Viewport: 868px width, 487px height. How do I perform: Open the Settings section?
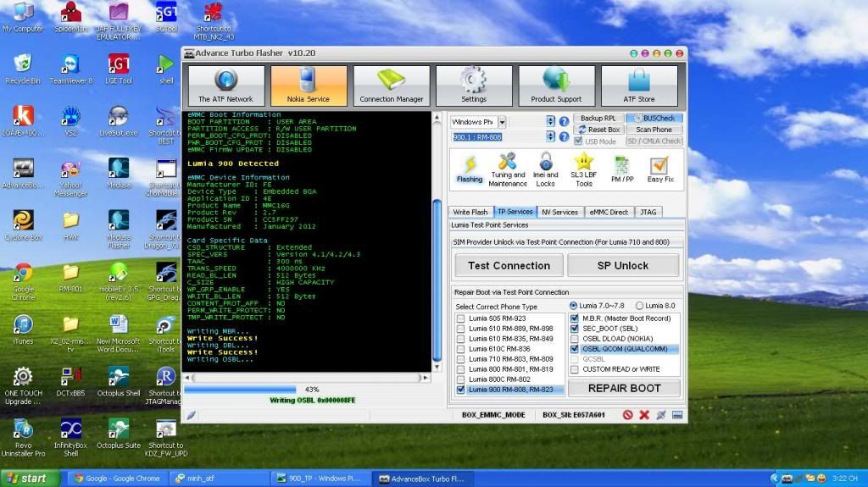tap(474, 86)
